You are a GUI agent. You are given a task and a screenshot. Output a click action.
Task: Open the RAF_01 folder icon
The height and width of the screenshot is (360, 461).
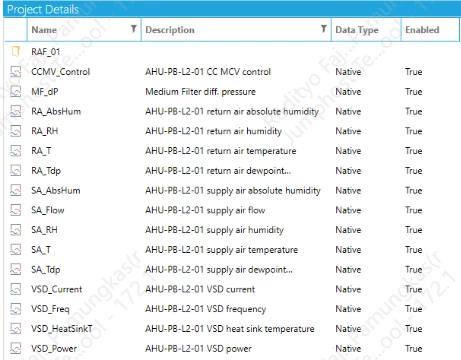[16, 51]
